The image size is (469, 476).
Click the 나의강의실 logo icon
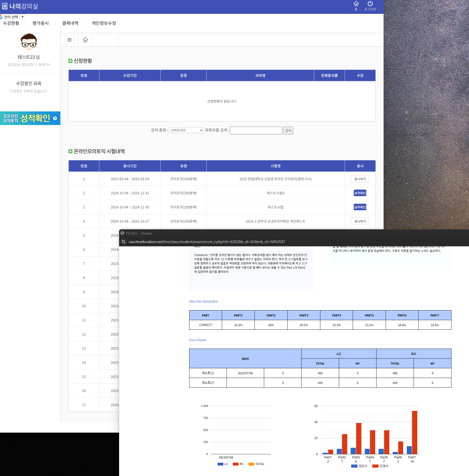coord(5,6)
